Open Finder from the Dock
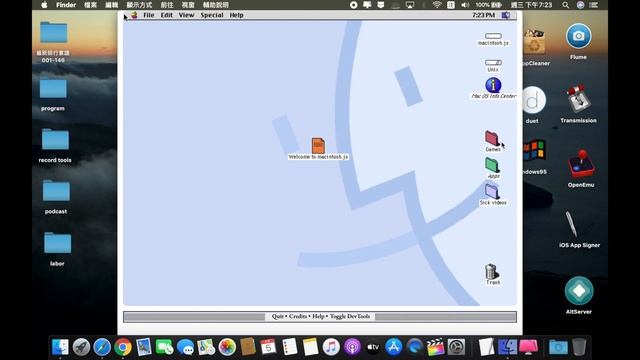640x360 pixels. [60, 347]
